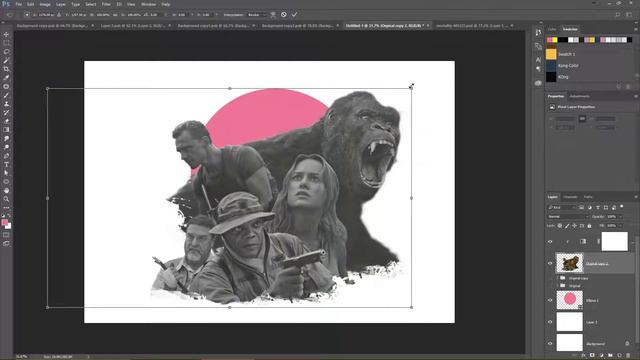Image resolution: width=640 pixels, height=360 pixels.
Task: Open the File menu
Action: tap(18, 4)
